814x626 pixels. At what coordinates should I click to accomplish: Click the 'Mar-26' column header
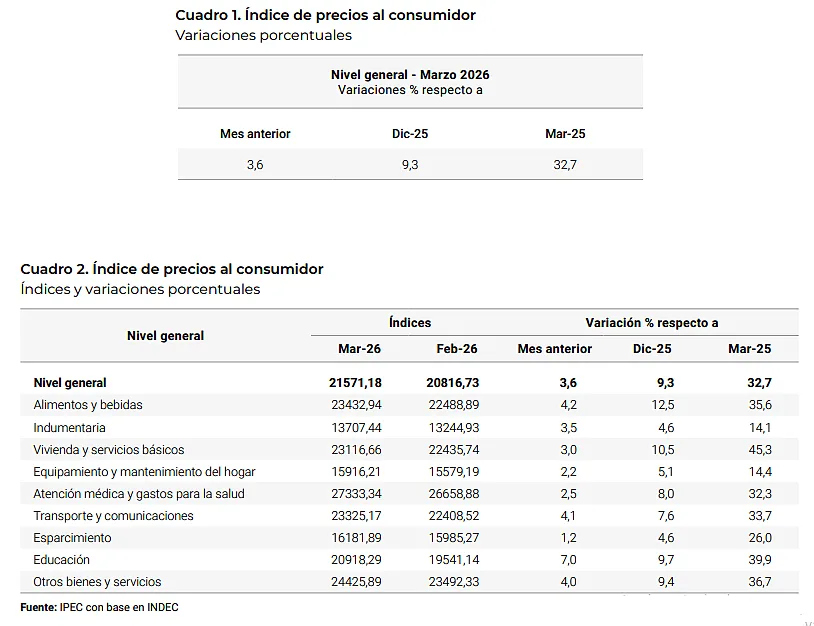359,349
